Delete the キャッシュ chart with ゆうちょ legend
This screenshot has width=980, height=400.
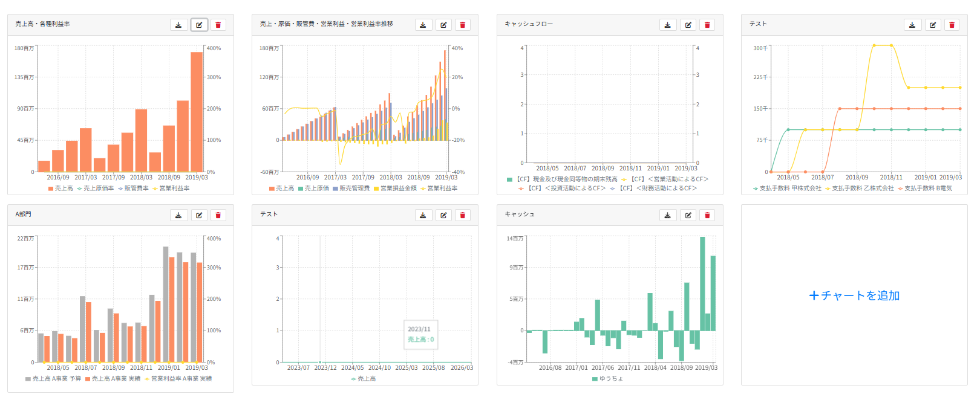(x=707, y=215)
